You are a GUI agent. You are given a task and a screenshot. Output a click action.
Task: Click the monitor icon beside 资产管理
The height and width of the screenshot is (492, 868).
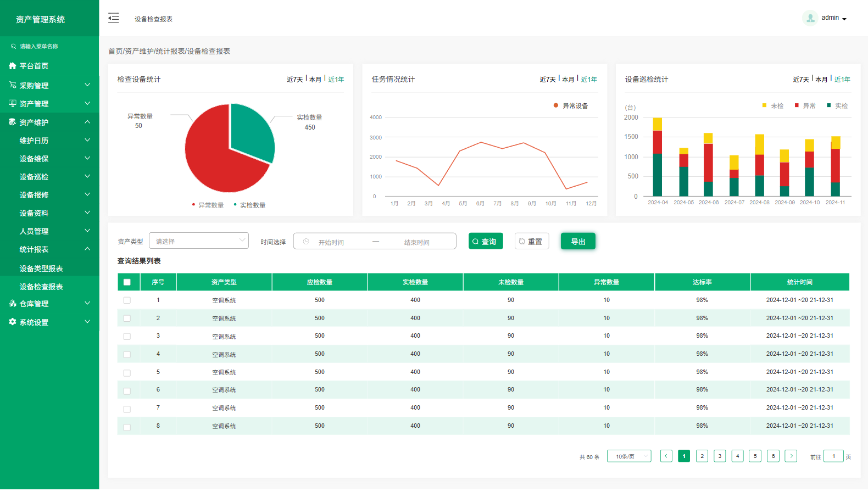[x=13, y=104]
